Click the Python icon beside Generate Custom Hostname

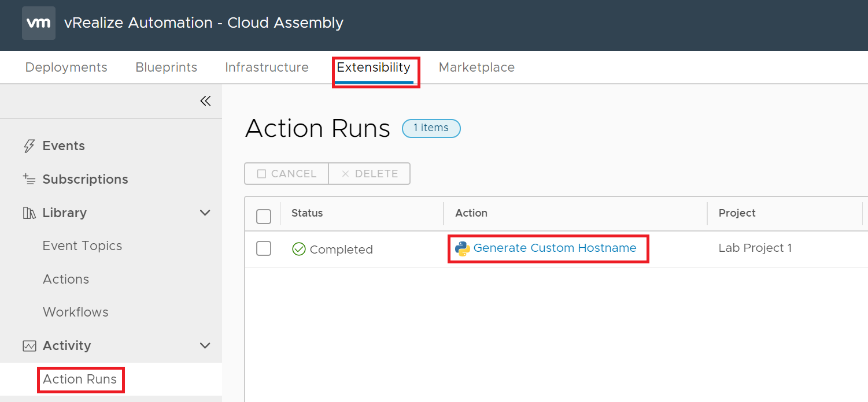(462, 248)
